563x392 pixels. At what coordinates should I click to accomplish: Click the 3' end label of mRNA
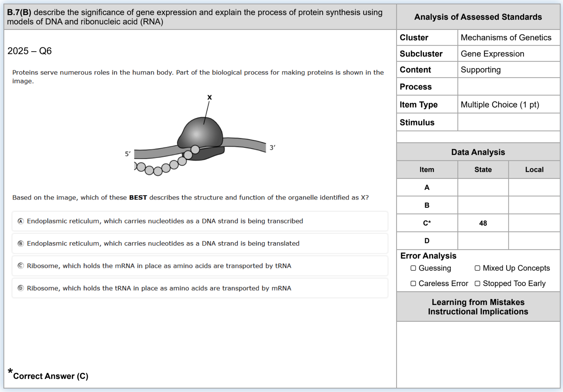272,147
